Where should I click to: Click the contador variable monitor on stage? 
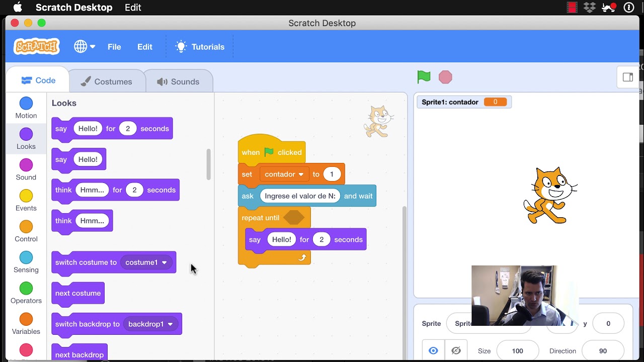pyautogui.click(x=464, y=102)
